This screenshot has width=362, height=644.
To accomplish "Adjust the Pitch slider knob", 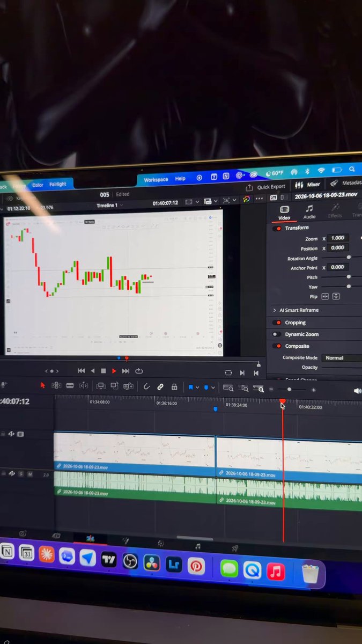I will [x=349, y=277].
